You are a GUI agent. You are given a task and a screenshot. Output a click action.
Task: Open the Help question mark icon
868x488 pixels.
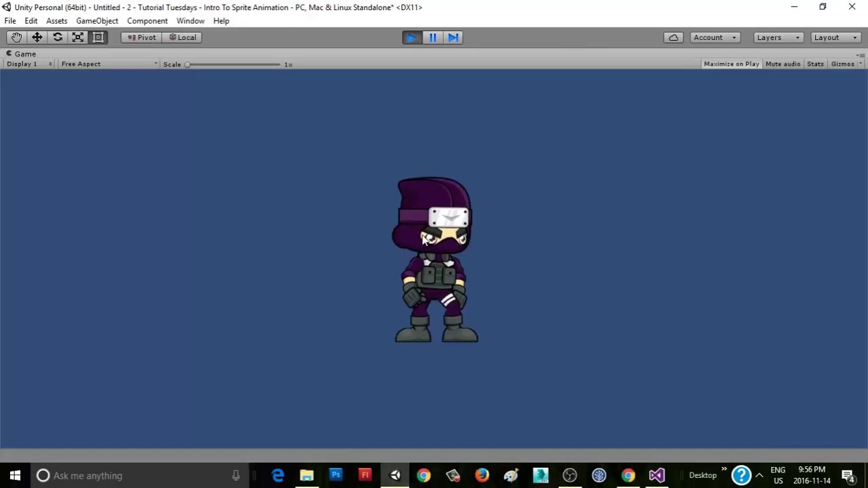[x=741, y=475]
